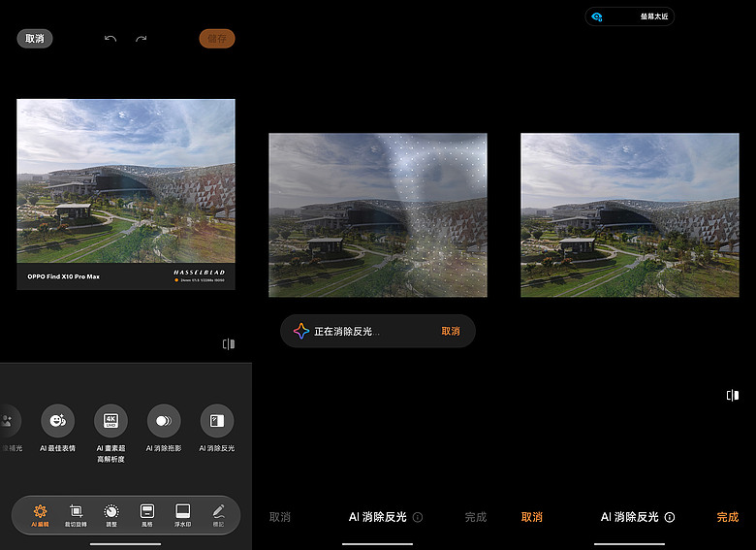Open the partially visible 補光 AI tool
756x550 pixels.
(x=8, y=421)
